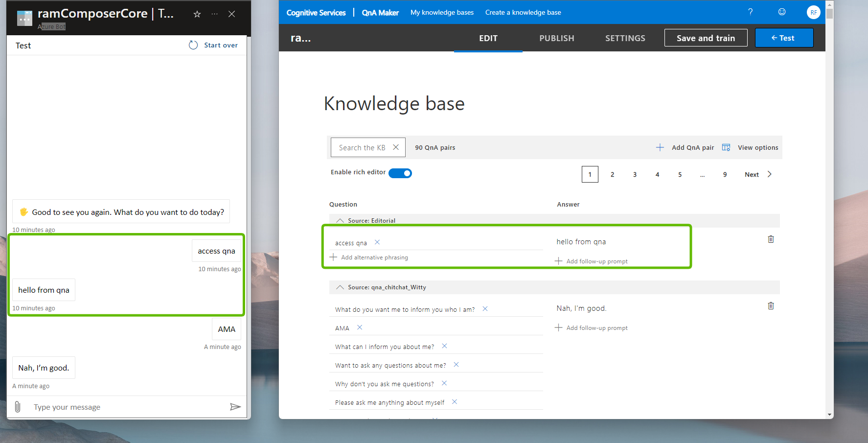Click Save and train

point(706,38)
